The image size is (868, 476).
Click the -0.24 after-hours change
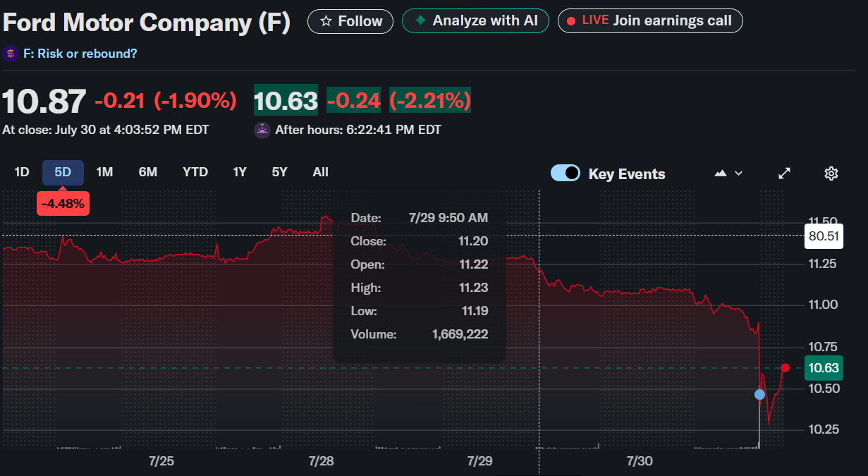pos(354,101)
